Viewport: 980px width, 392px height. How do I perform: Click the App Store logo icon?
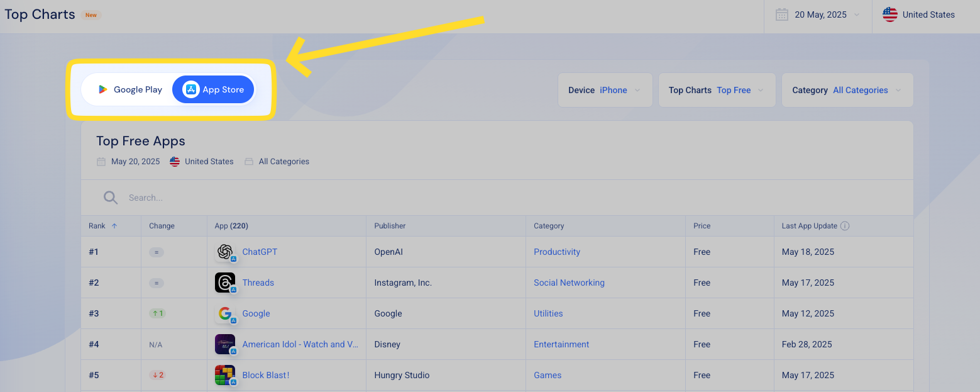coord(191,90)
